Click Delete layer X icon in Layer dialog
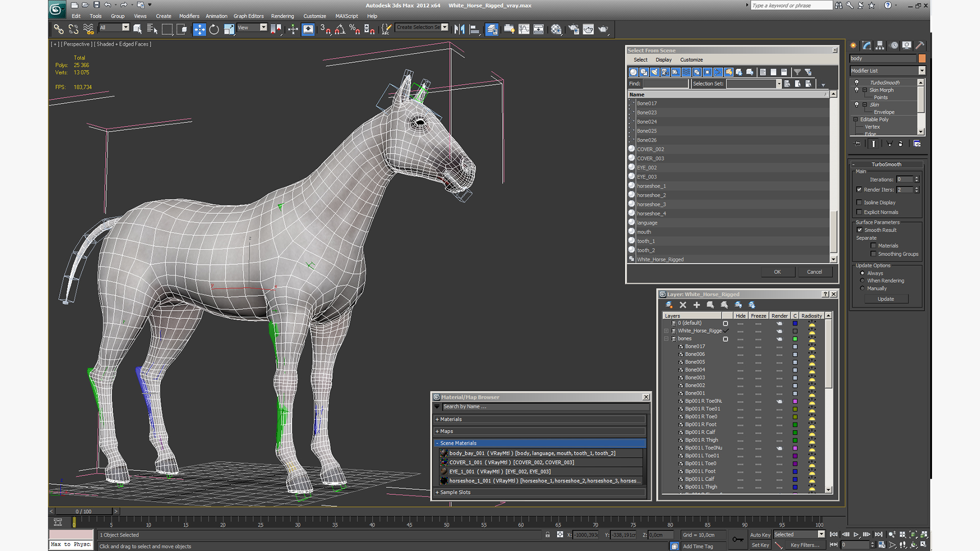 click(x=683, y=305)
